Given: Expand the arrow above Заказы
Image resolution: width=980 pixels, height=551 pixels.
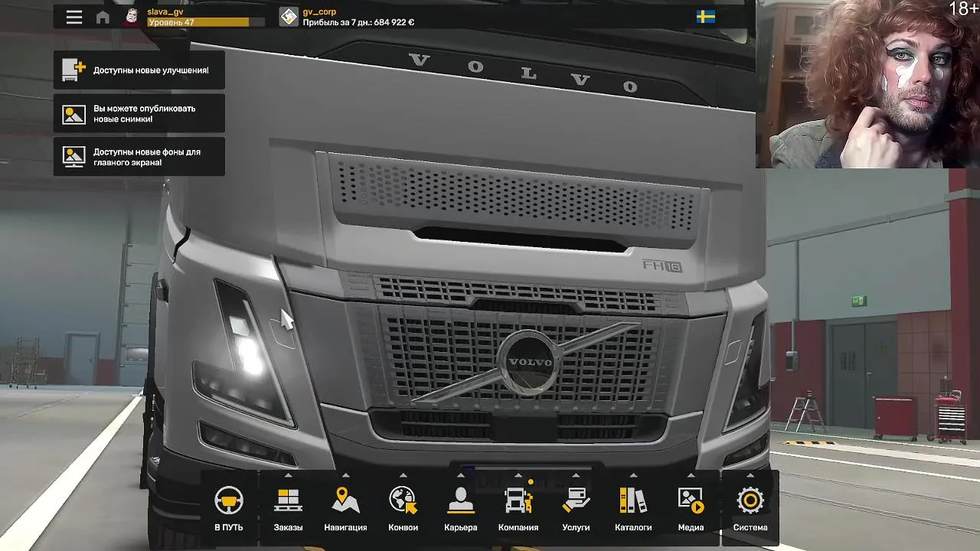Looking at the screenshot, I should pos(289,475).
